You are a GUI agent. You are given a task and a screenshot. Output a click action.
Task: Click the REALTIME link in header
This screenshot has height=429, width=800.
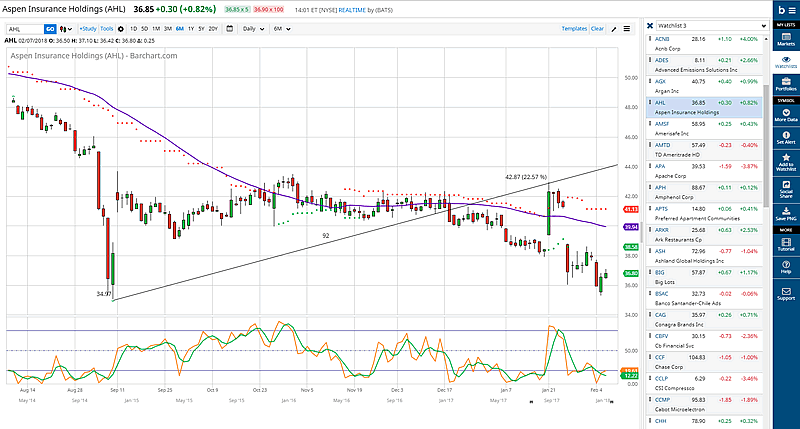[x=352, y=10]
